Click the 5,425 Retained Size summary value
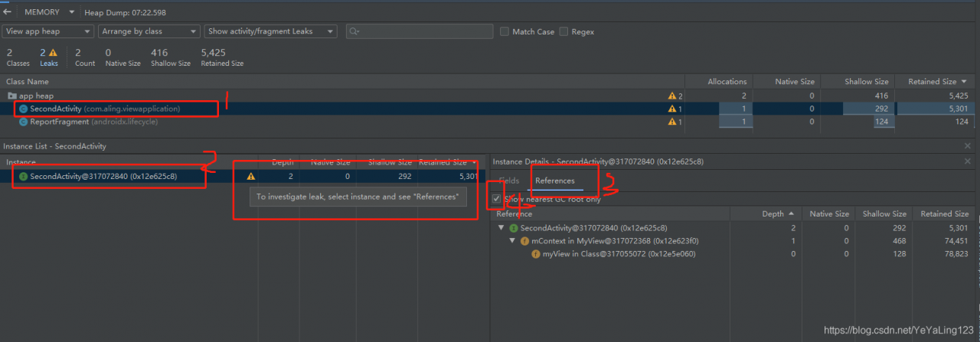This screenshot has height=342, width=980. [214, 53]
